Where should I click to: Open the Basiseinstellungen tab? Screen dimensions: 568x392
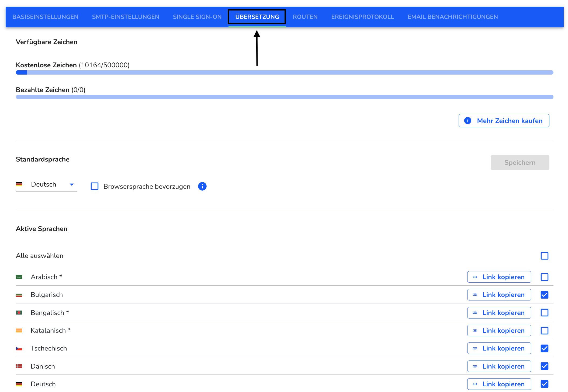45,17
